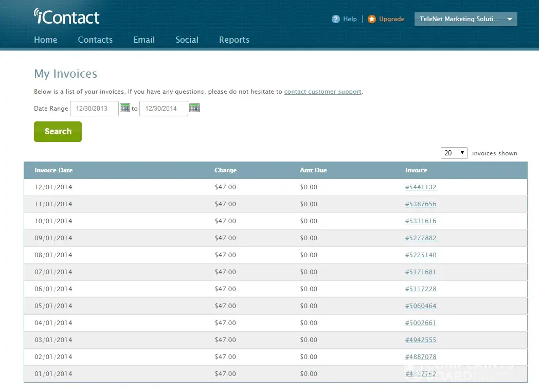Screen dimensions: 539x392
Task: Expand the TeleNet Marketing account dropdown
Action: [465, 19]
